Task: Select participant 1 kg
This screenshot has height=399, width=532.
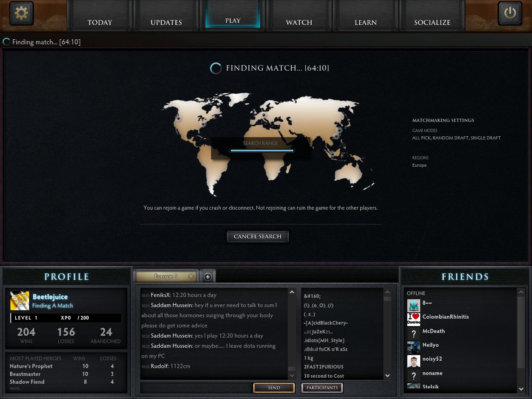Action: [x=308, y=358]
